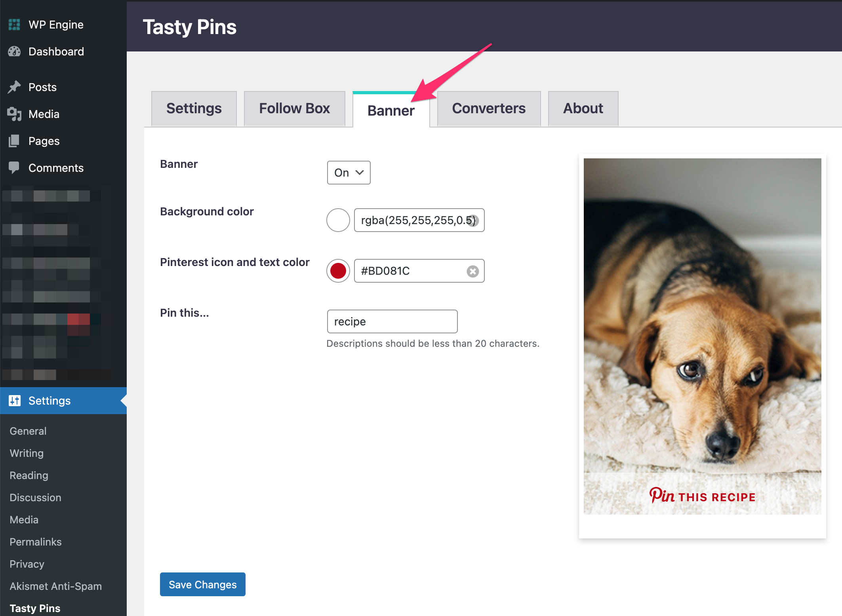Click the 'Background color' label
Viewport: 842px width, 616px height.
[207, 211]
